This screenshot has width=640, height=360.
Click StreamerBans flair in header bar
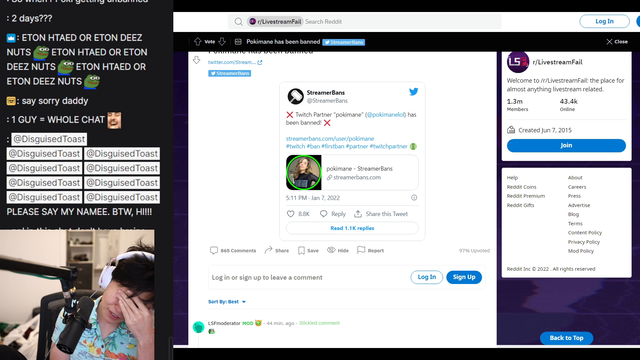coord(344,42)
